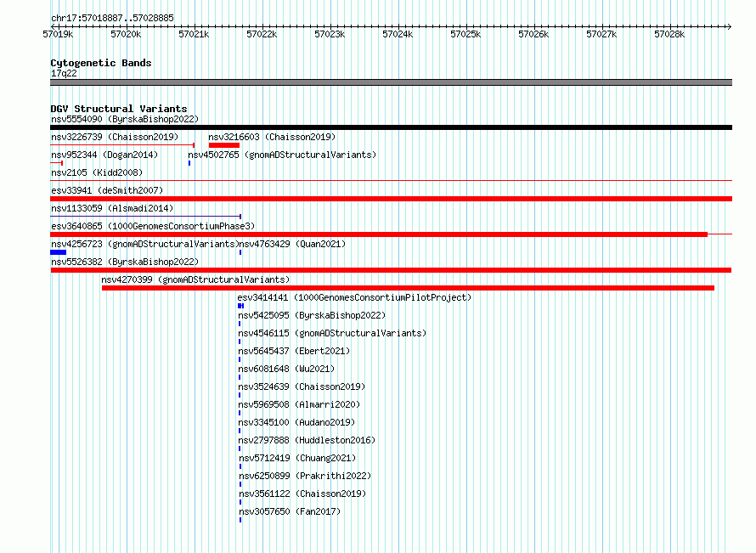756x553 pixels.
Task: Click the 57025k ruler tick label
Action: point(465,34)
